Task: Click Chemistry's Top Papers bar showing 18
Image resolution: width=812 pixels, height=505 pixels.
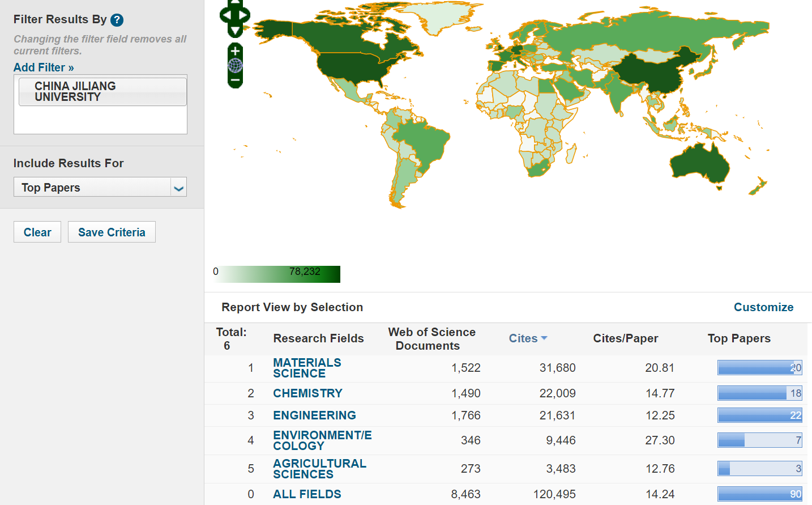Action: click(x=759, y=393)
